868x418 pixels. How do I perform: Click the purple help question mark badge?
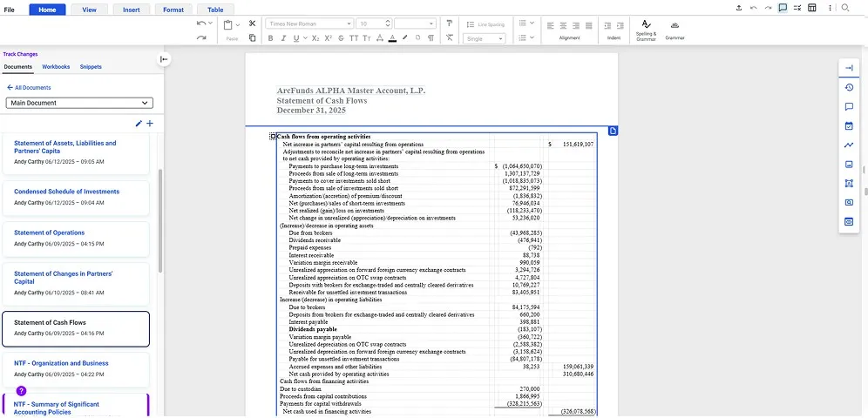[22, 391]
